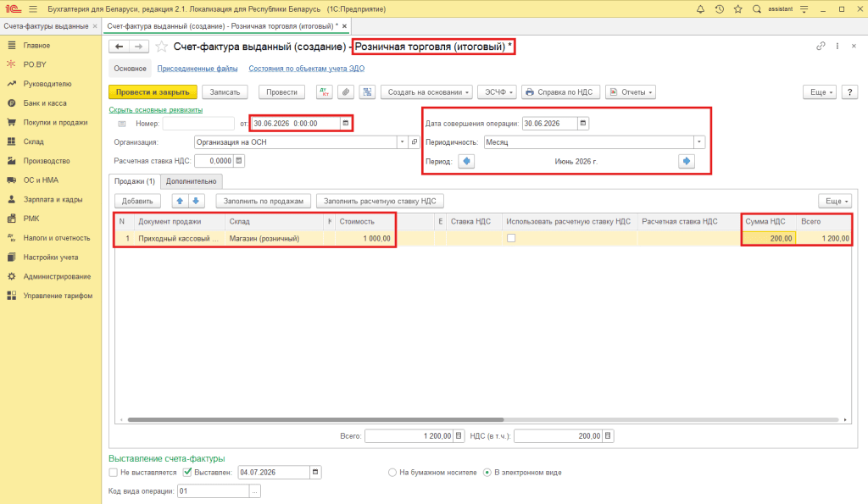This screenshot has height=504, width=868.
Task: Toggle the Выставлен checkbox
Action: tap(187, 472)
